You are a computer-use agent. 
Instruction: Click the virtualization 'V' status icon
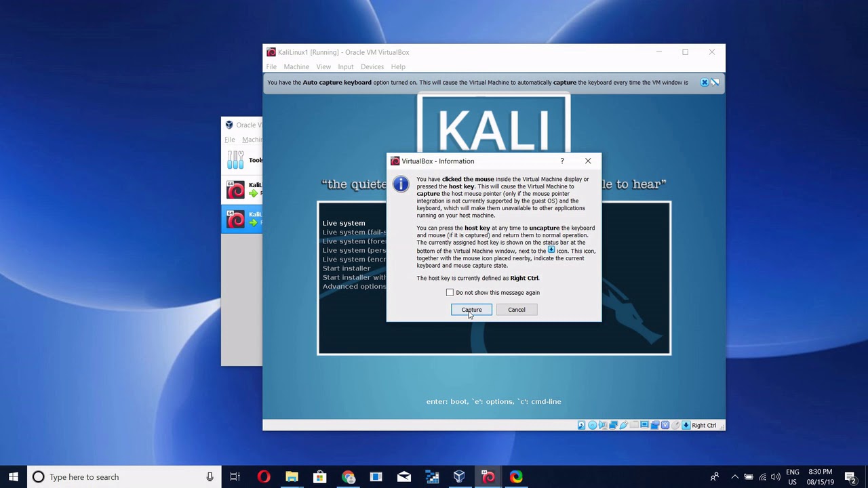pyautogui.click(x=665, y=425)
